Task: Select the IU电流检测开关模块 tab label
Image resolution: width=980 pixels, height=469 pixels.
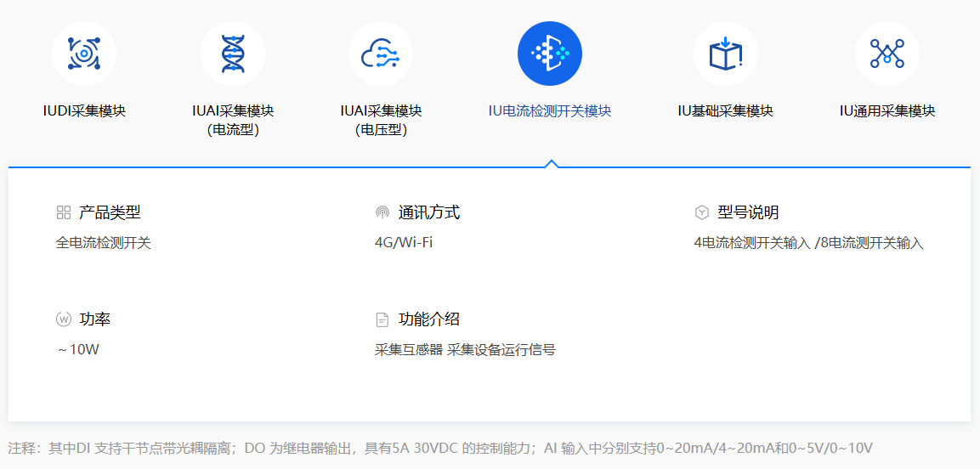Action: [x=549, y=111]
